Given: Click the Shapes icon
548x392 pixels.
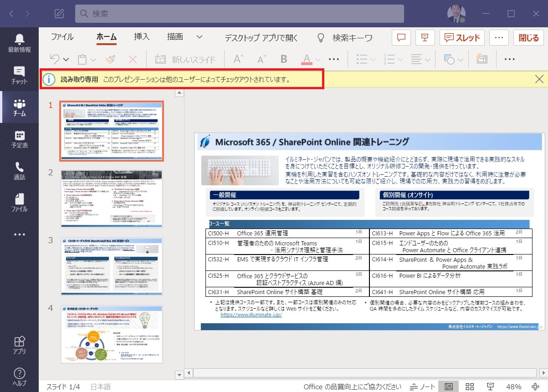Looking at the screenshot, I should 449,59.
